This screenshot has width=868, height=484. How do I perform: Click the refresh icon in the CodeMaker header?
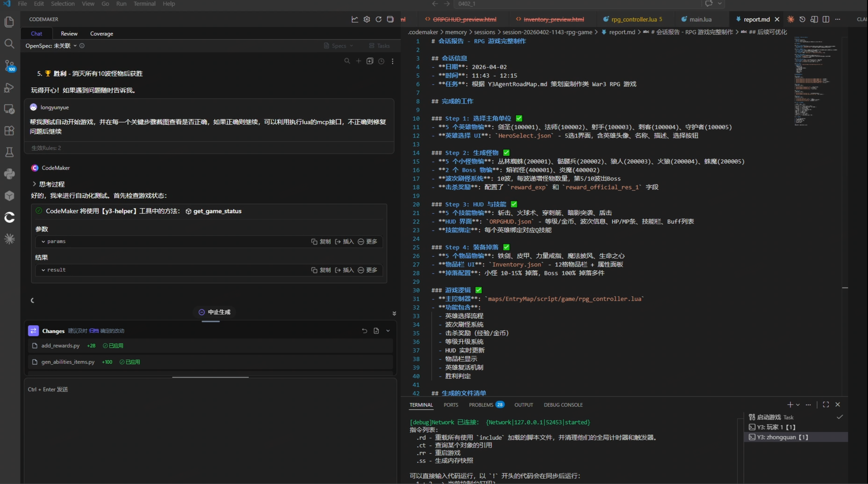point(378,19)
